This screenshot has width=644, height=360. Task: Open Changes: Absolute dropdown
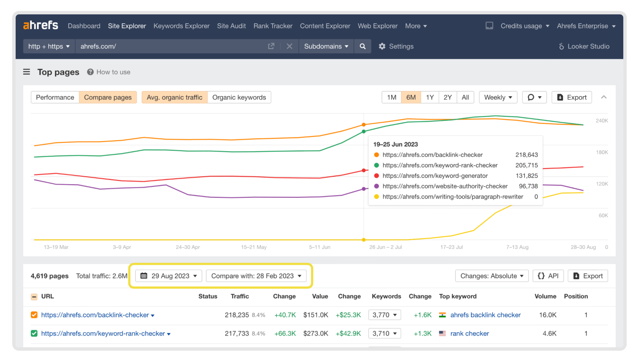coord(492,276)
